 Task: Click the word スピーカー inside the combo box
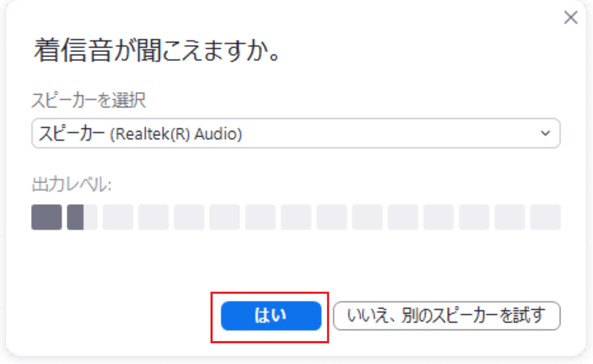(x=72, y=134)
